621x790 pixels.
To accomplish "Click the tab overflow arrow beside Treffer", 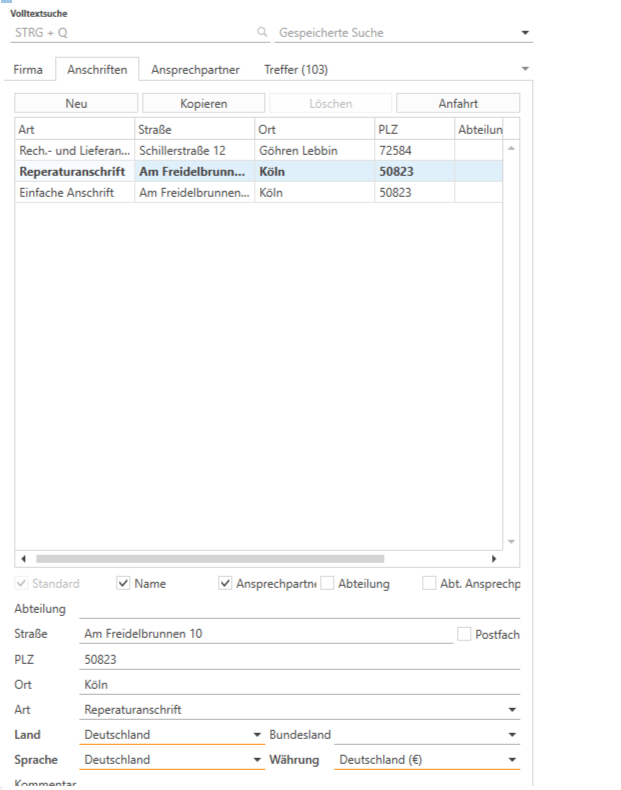I will (x=526, y=69).
